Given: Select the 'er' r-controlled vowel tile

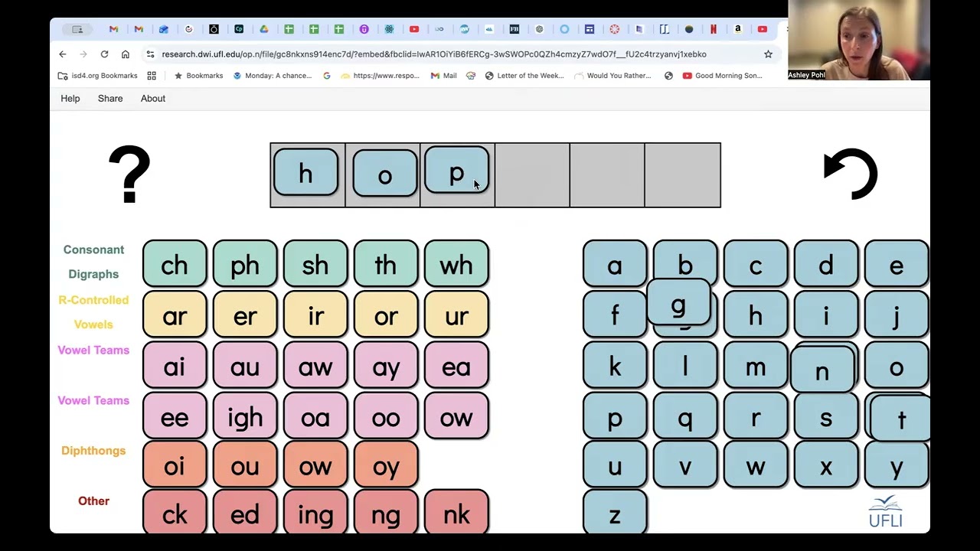Looking at the screenshot, I should pos(245,315).
